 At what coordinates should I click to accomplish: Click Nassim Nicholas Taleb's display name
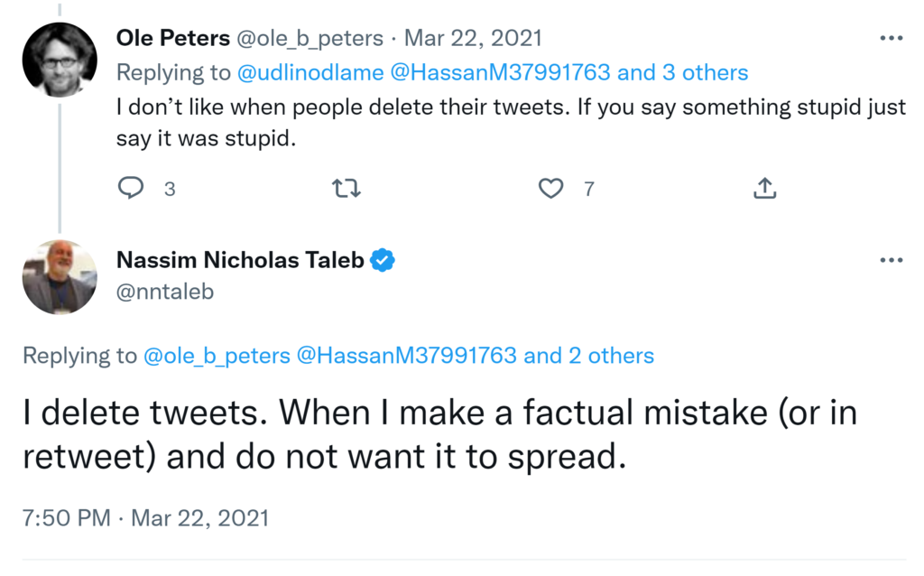[240, 261]
